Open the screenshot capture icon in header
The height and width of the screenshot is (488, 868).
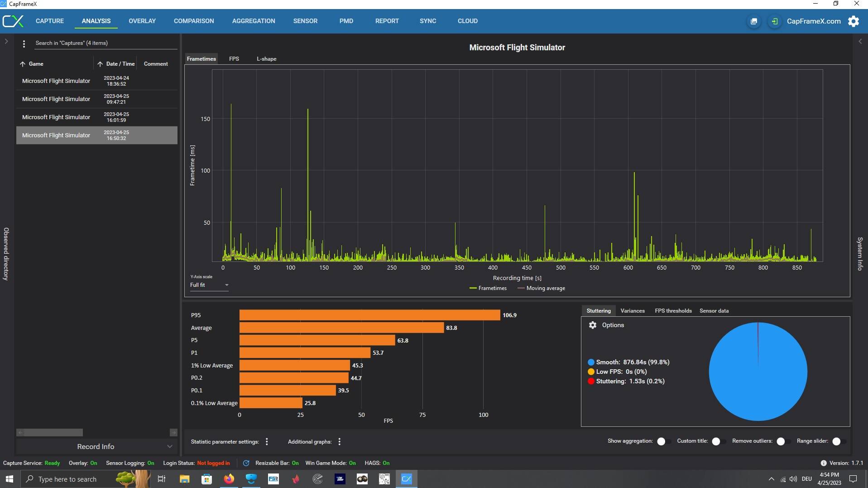(753, 21)
